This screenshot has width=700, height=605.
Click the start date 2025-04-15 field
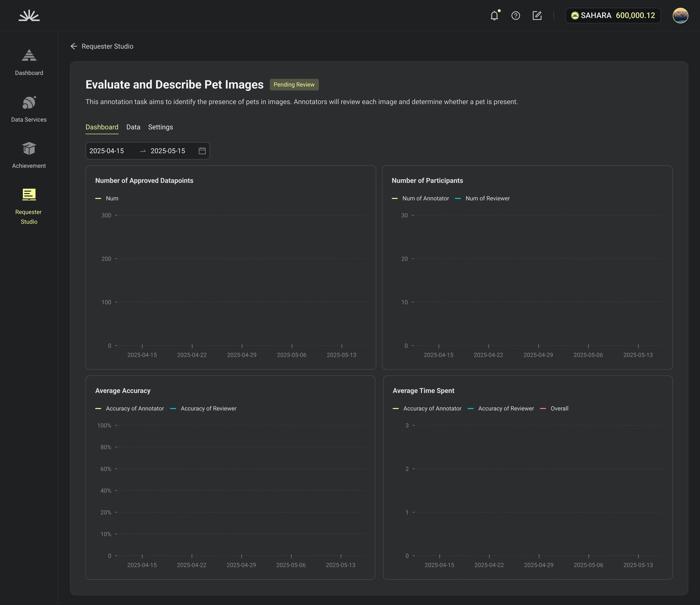107,151
